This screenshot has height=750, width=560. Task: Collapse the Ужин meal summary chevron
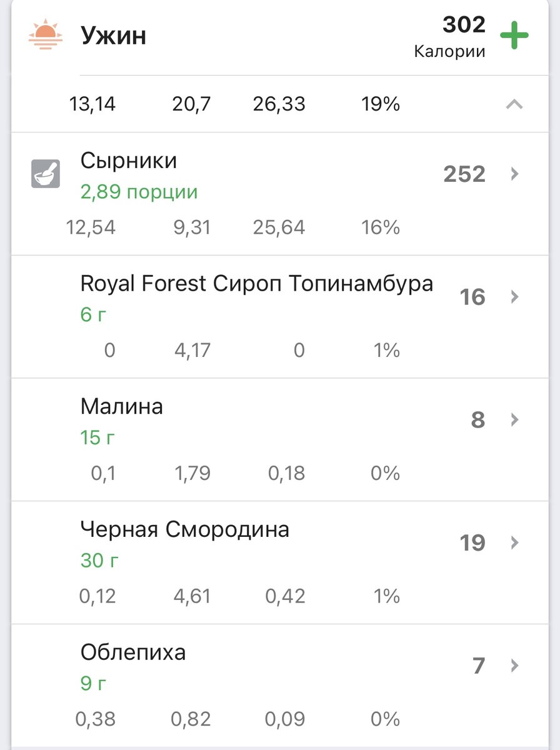514,104
